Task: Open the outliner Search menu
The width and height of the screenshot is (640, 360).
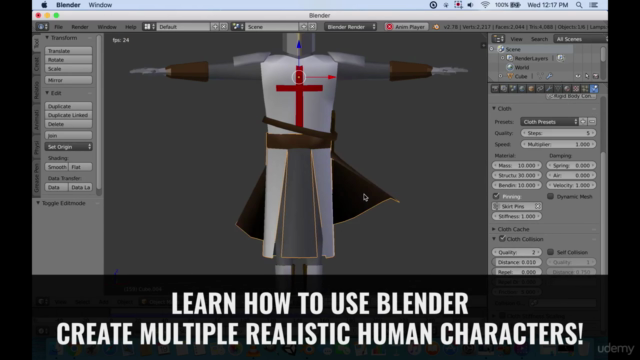Action: tap(539, 39)
